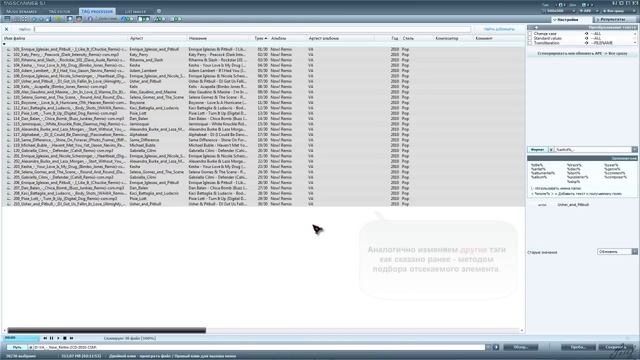Viewport: 640px width, 360px height.
Task: Open the APE dropdown at top right
Action: point(589,11)
